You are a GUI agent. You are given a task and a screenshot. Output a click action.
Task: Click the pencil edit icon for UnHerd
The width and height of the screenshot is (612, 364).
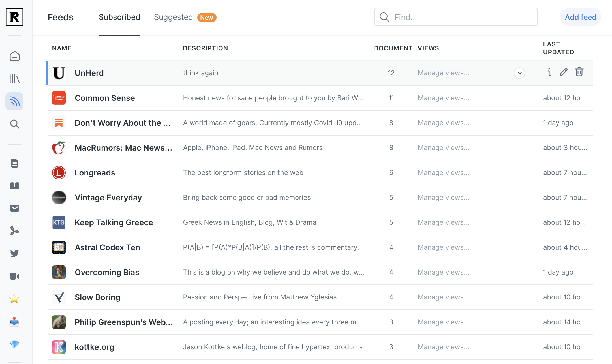point(564,72)
